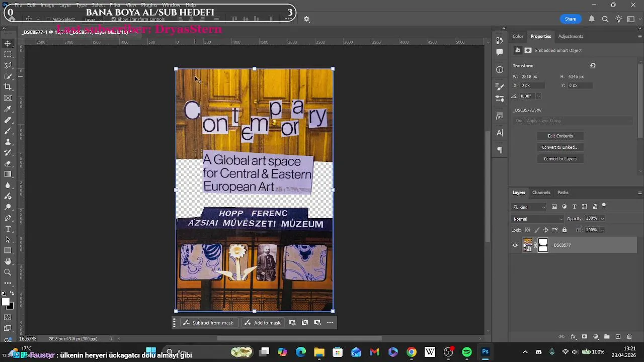Select the Rectangular Marquee tool
This screenshot has width=644, height=362.
coord(8,54)
